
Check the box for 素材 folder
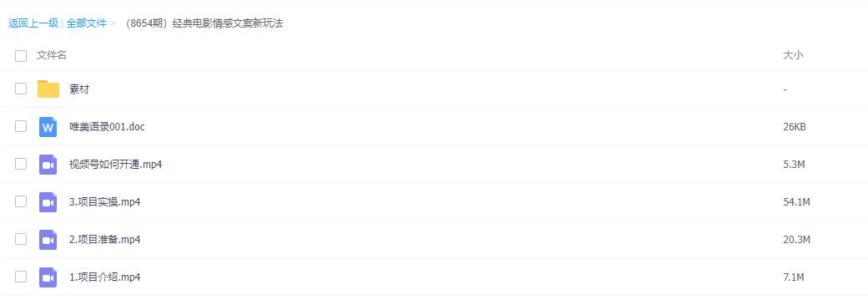point(21,89)
